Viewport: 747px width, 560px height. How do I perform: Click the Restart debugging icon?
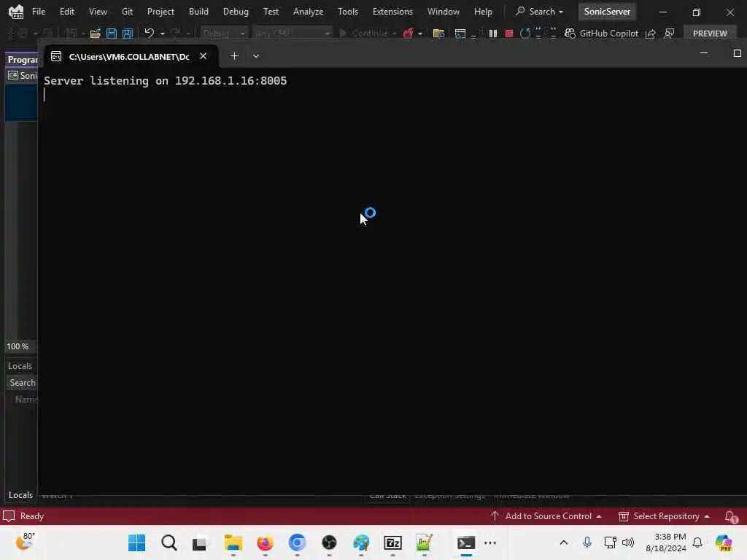525,34
